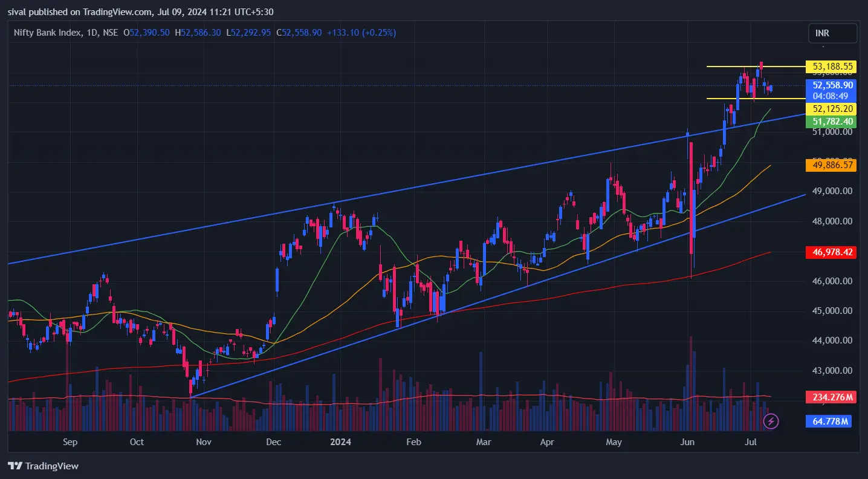Click the Feb label on time axis
Viewport: 868px width, 479px height.
(x=413, y=442)
